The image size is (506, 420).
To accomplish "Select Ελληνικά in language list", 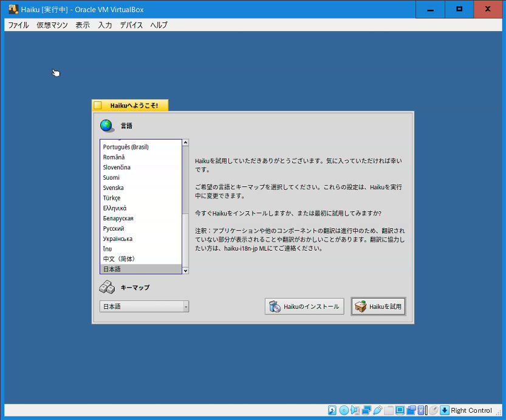I will pos(141,208).
